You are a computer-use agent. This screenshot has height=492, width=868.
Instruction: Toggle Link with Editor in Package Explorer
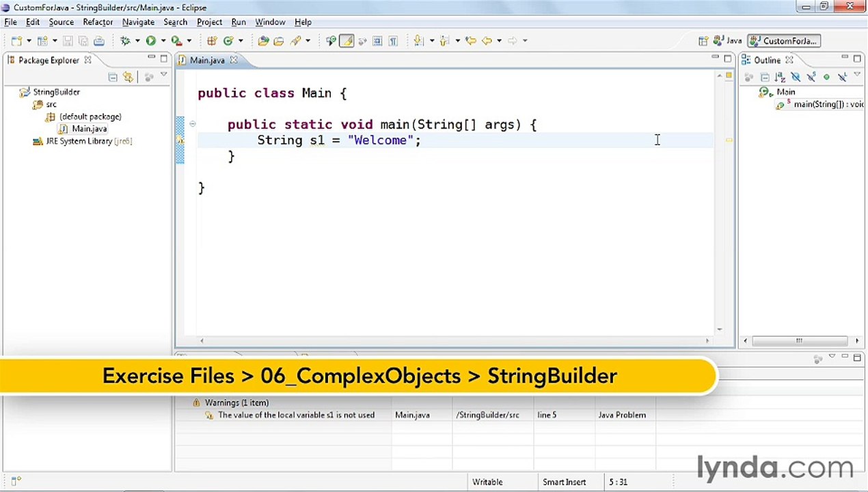click(x=128, y=77)
